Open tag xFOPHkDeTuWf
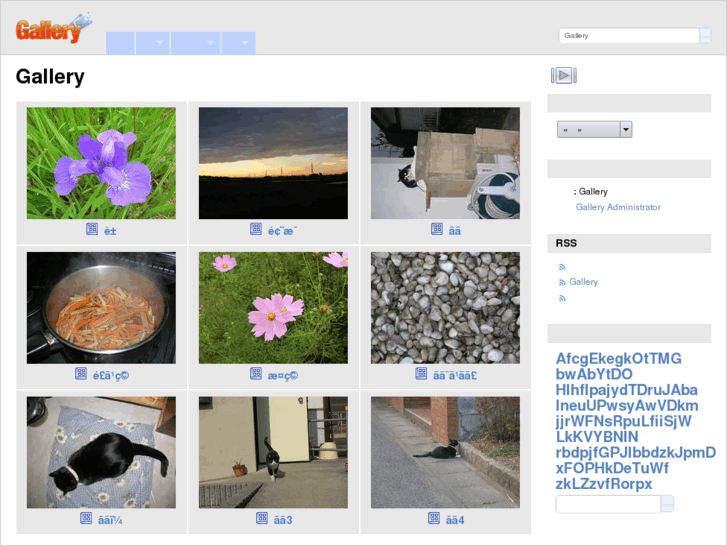Viewport: 727px width, 545px height. pyautogui.click(x=612, y=468)
